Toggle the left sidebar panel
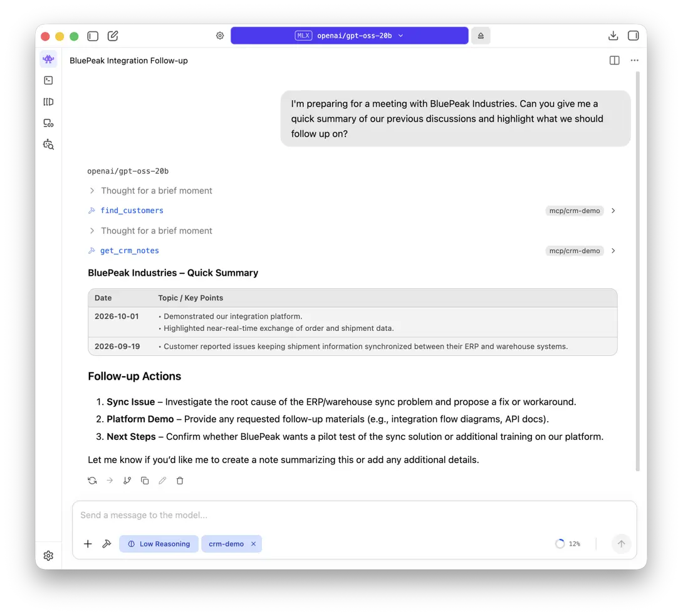This screenshot has height=616, width=683. point(93,36)
